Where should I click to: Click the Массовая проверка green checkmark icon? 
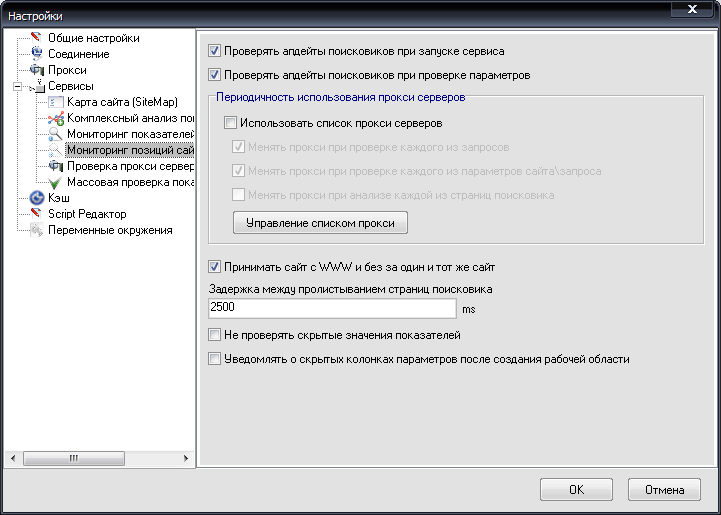(x=56, y=182)
